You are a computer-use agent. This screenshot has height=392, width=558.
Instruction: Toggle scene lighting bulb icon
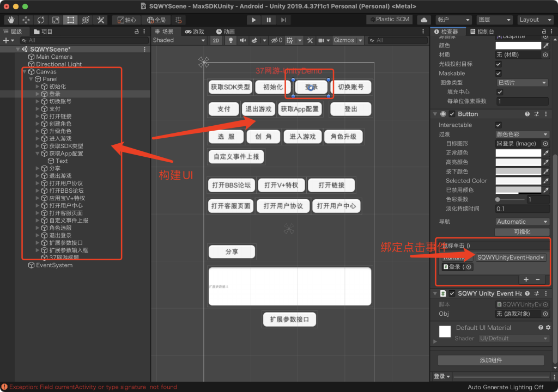coord(231,40)
